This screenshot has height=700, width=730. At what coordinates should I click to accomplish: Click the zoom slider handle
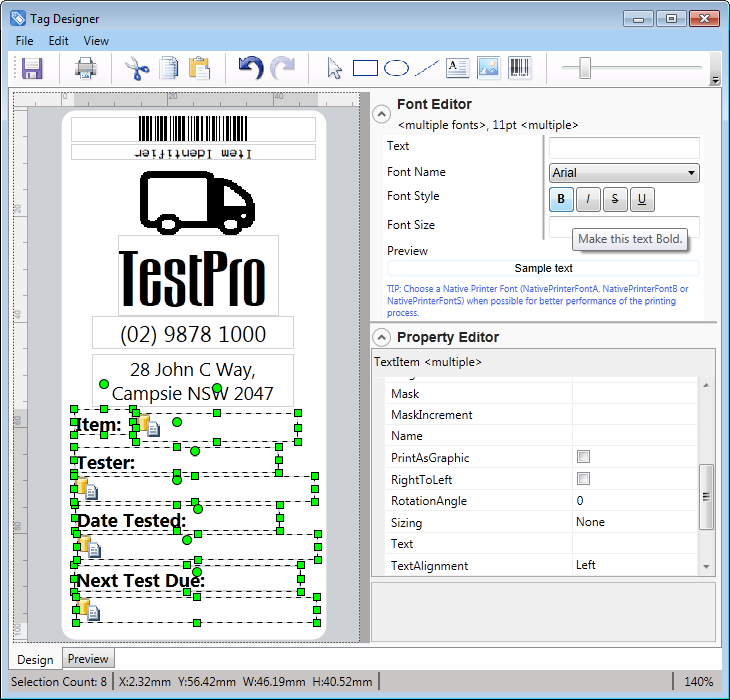(x=585, y=69)
